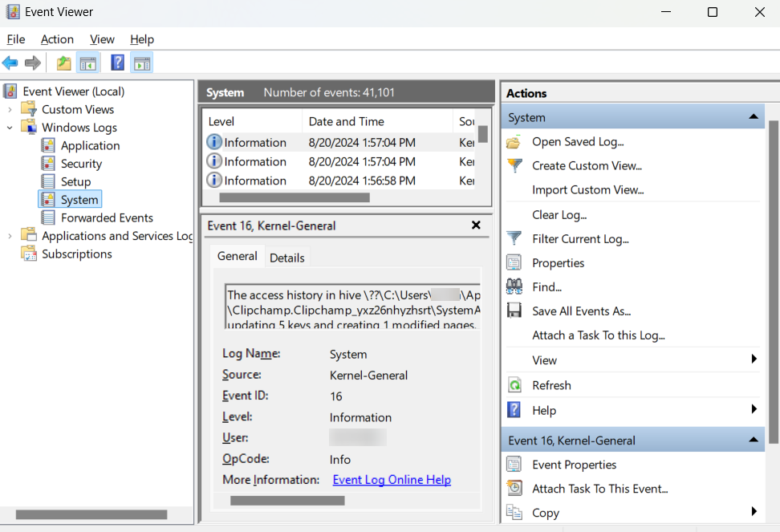Click the Help question mark toolbar icon

(117, 63)
